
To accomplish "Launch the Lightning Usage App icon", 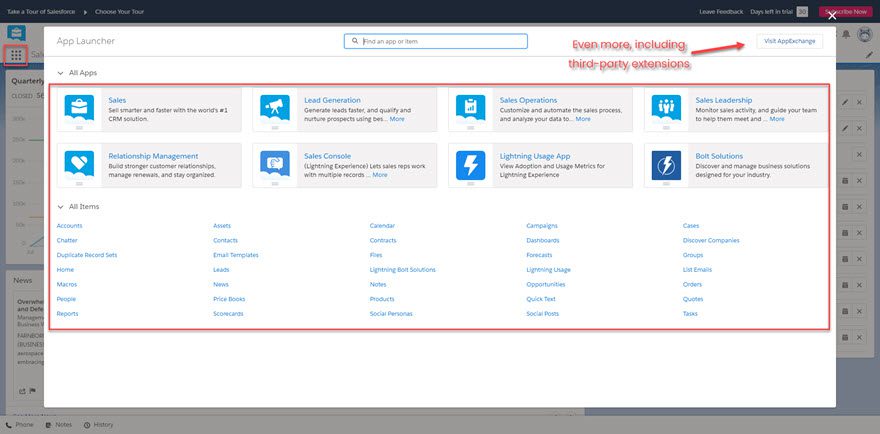I will tap(470, 165).
